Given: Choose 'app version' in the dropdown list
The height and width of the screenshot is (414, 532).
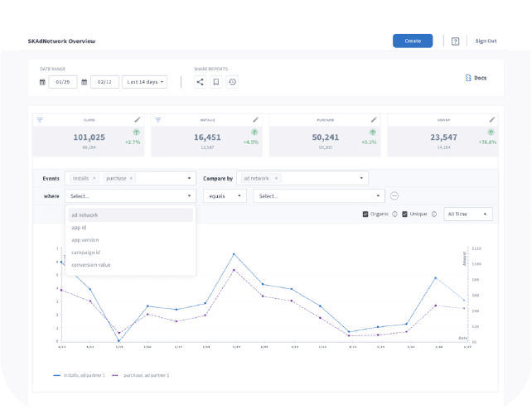Looking at the screenshot, I should coord(85,239).
